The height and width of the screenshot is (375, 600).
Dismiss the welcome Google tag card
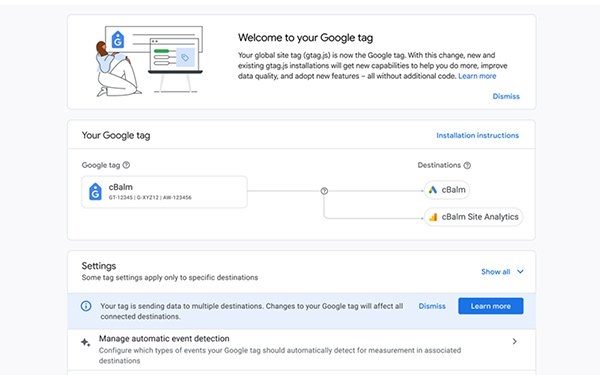point(506,96)
